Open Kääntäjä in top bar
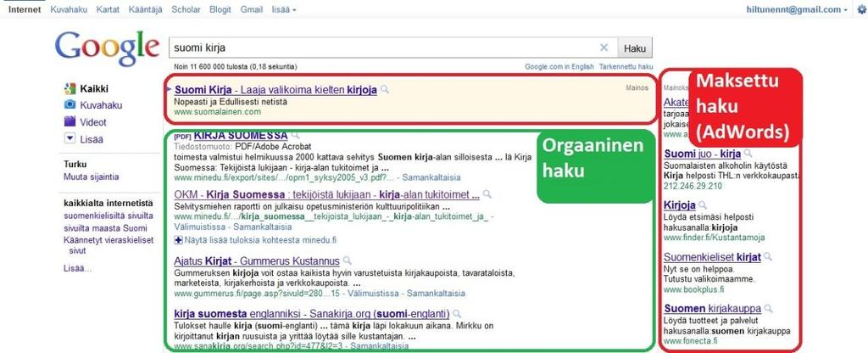Screen dimensions: 868x353 coord(146,9)
